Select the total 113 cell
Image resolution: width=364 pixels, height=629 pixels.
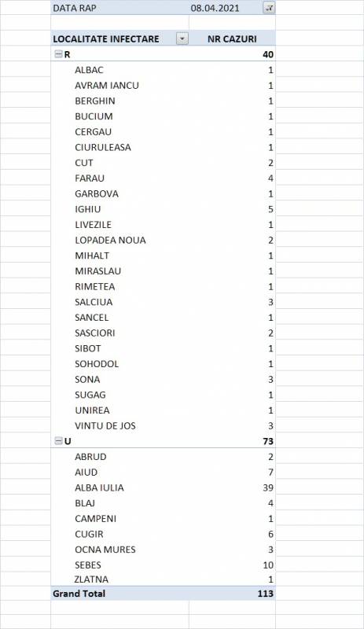265,594
